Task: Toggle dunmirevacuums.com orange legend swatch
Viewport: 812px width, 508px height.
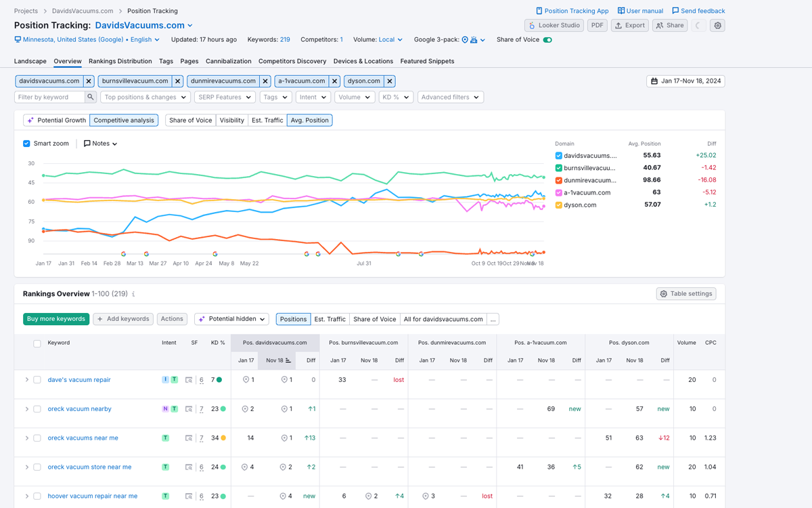Action: pos(558,180)
